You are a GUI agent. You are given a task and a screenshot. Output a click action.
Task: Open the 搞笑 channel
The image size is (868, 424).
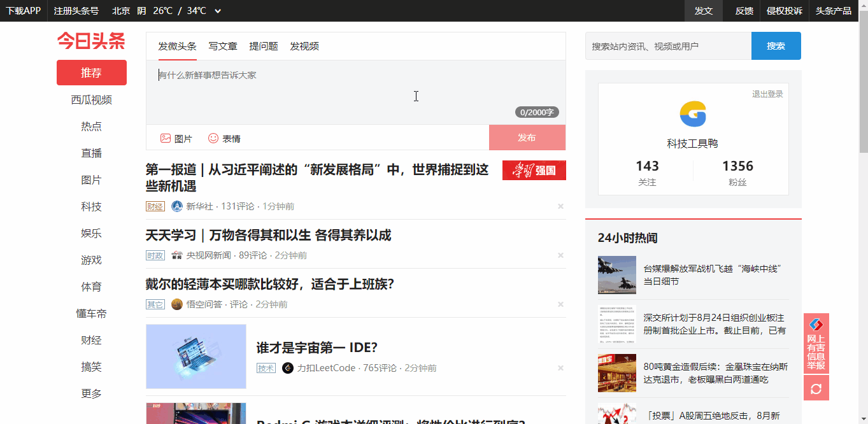click(x=92, y=367)
